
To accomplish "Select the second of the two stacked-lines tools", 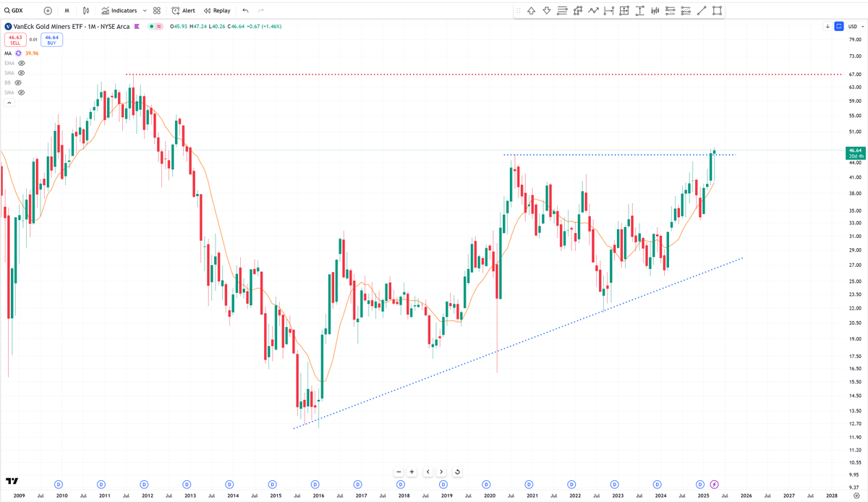I will click(x=686, y=11).
